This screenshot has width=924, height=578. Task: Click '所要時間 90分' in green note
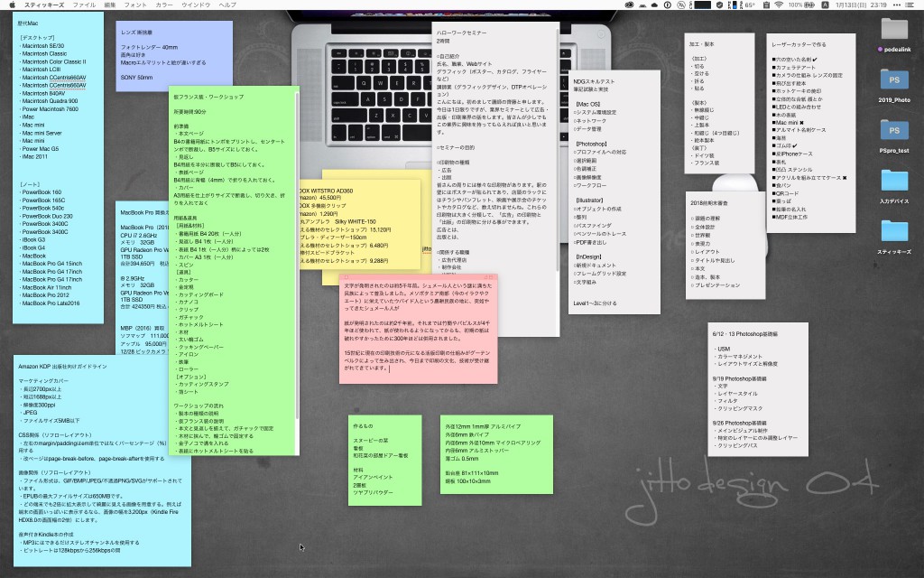pos(189,112)
